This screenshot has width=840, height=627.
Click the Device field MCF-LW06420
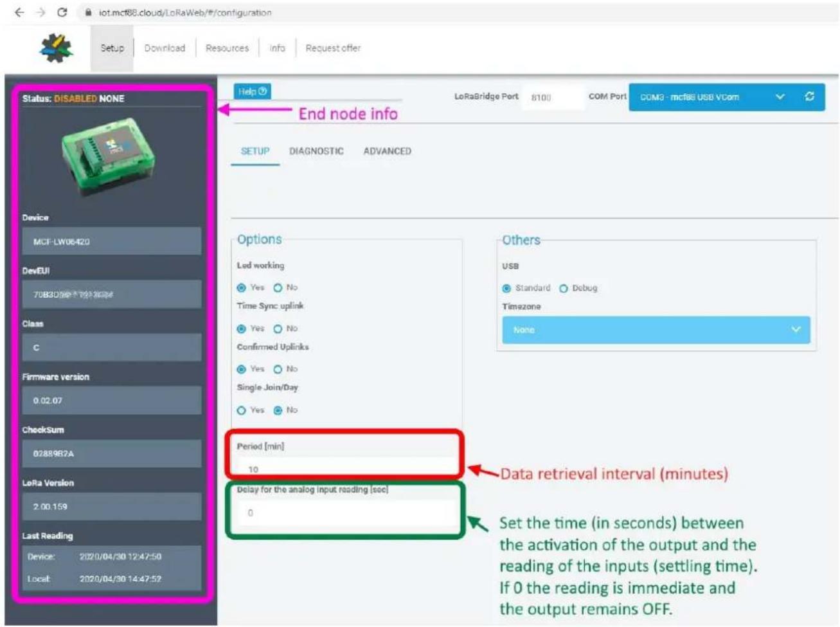point(111,241)
